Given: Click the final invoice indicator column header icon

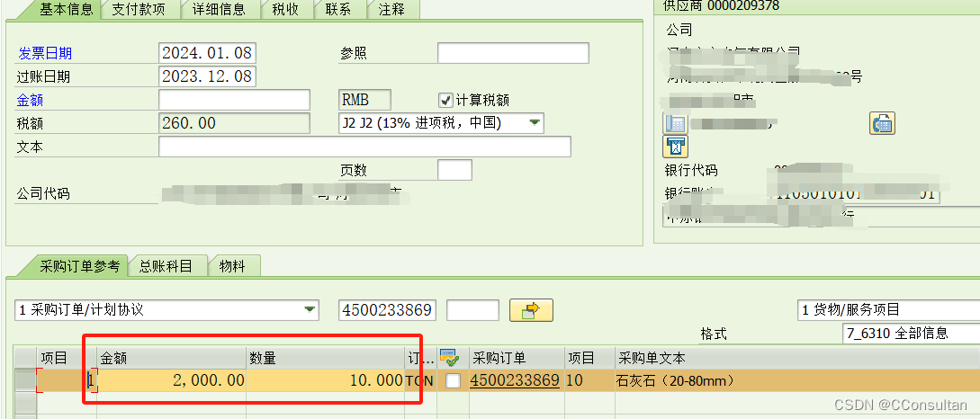Looking at the screenshot, I should coord(449,357).
